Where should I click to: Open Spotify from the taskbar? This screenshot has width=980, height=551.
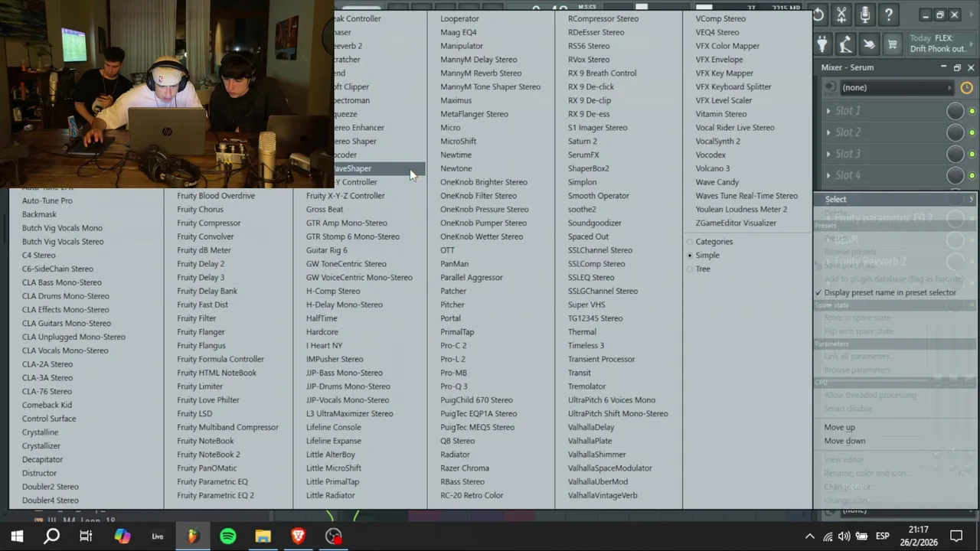[x=227, y=536]
